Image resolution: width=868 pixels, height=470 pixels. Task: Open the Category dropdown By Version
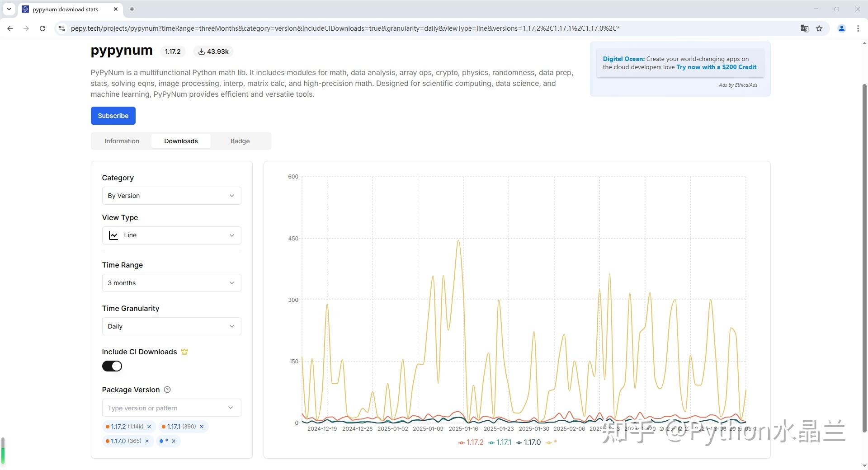pos(171,196)
